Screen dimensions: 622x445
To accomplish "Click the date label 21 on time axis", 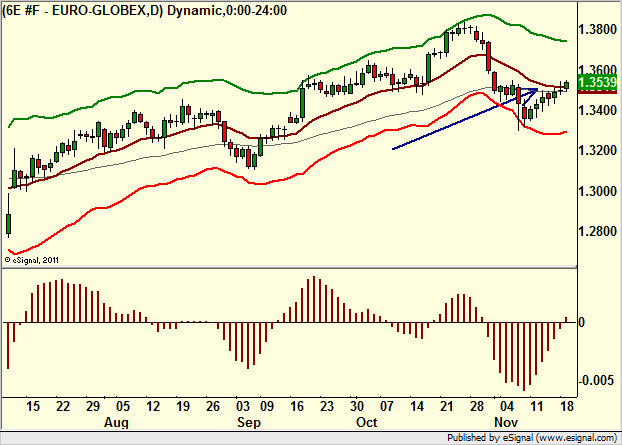I will pyautogui.click(x=446, y=407).
